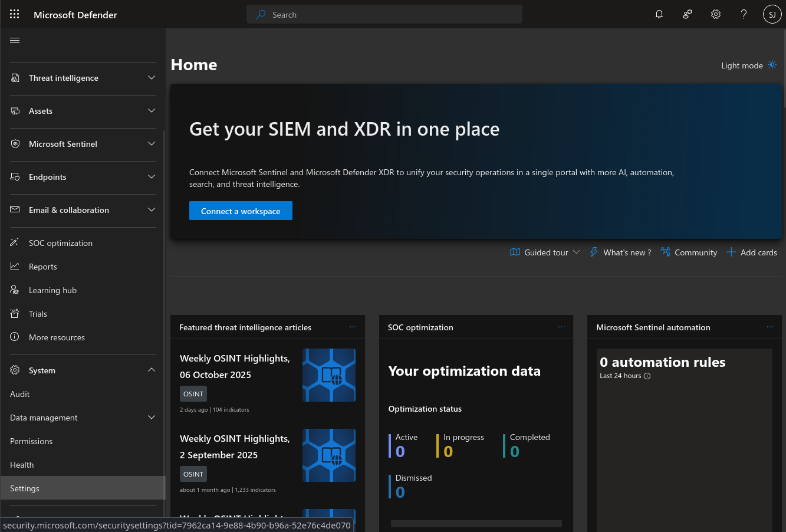Click the Search input field
Image resolution: width=786 pixels, height=532 pixels.
click(x=389, y=15)
